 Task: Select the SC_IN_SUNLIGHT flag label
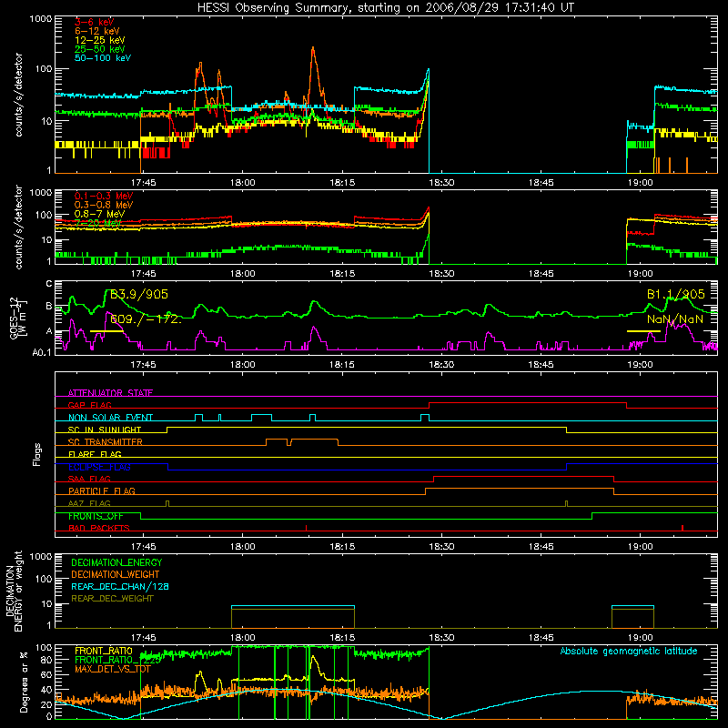pyautogui.click(x=105, y=430)
